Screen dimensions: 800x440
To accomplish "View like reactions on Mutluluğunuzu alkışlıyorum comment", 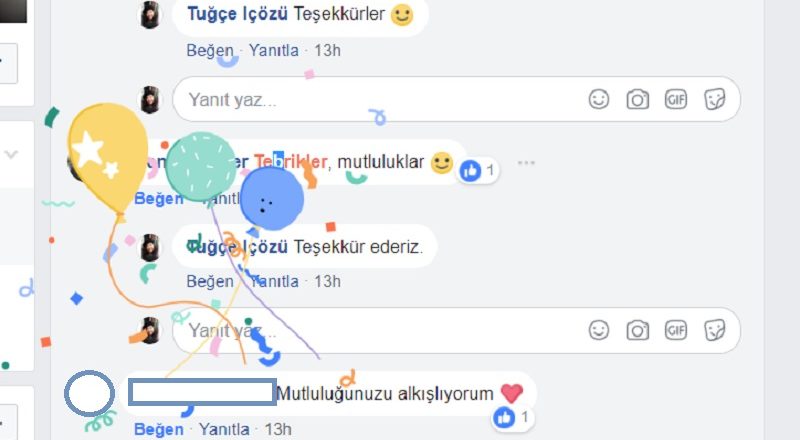I will (513, 418).
